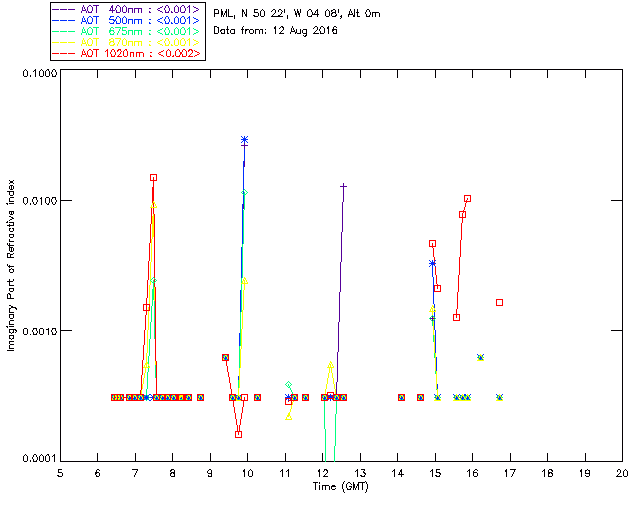
Task: Click the y-axis tick label 0.0001
Action: [x=39, y=459]
